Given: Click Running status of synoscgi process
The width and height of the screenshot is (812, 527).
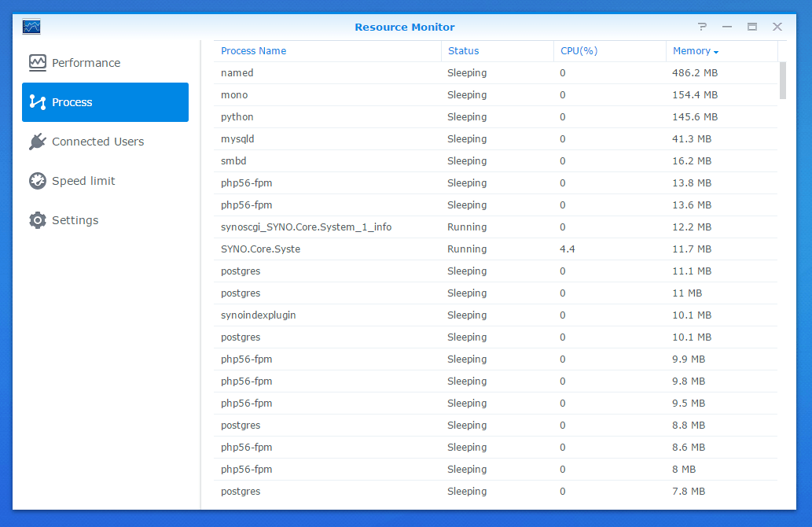Looking at the screenshot, I should 467,227.
